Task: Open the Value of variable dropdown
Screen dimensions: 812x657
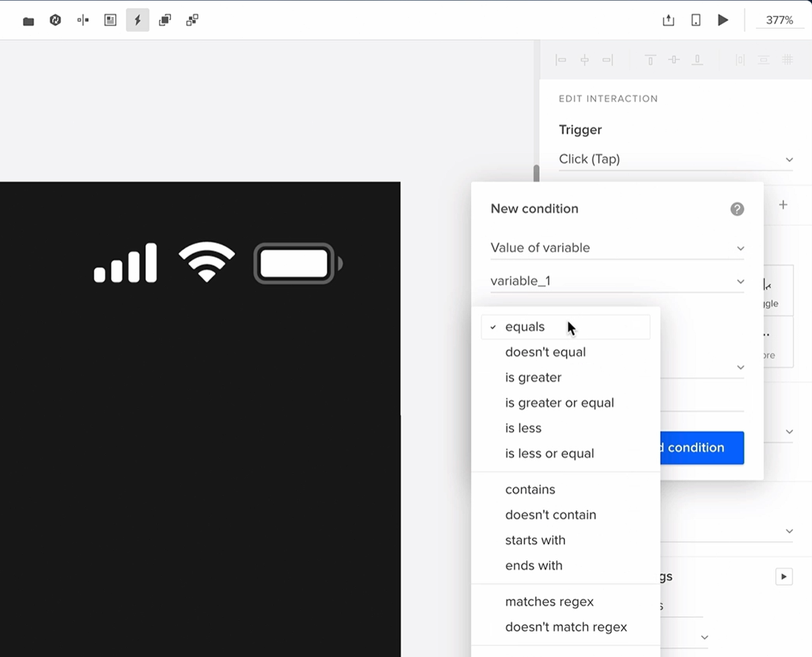Action: pyautogui.click(x=617, y=248)
